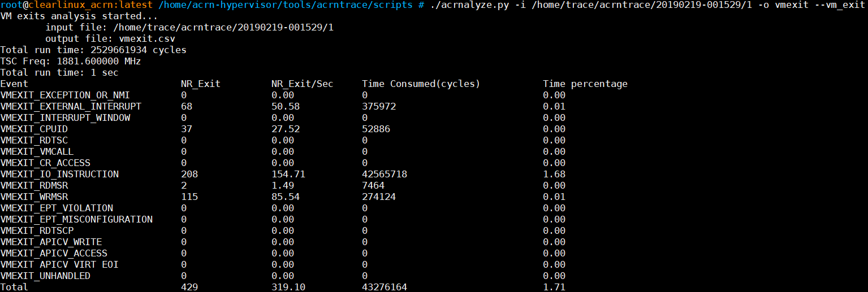Click the 1.68 time percentage value
868x292 pixels.
pyautogui.click(x=554, y=174)
